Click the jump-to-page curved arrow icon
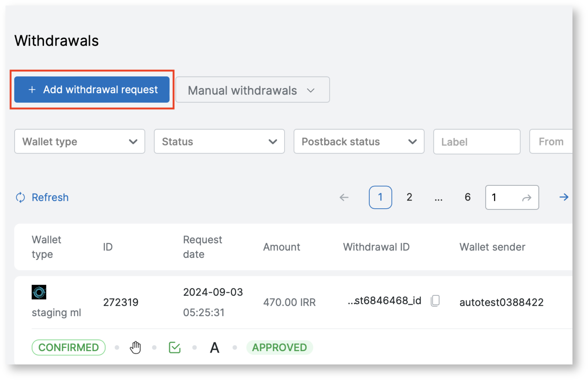The width and height of the screenshot is (588, 380). [527, 198]
